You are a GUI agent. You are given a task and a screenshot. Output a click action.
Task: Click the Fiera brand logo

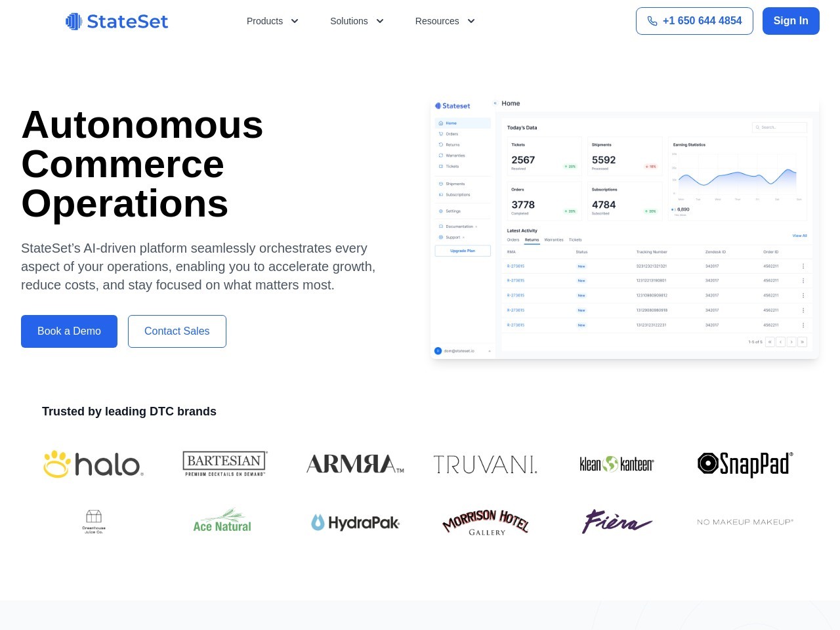click(x=617, y=522)
